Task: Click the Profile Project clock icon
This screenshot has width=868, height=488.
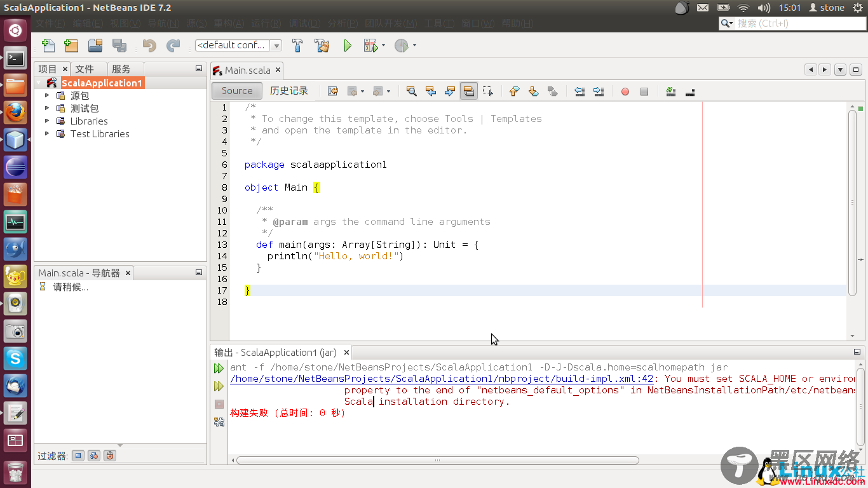Action: 401,45
